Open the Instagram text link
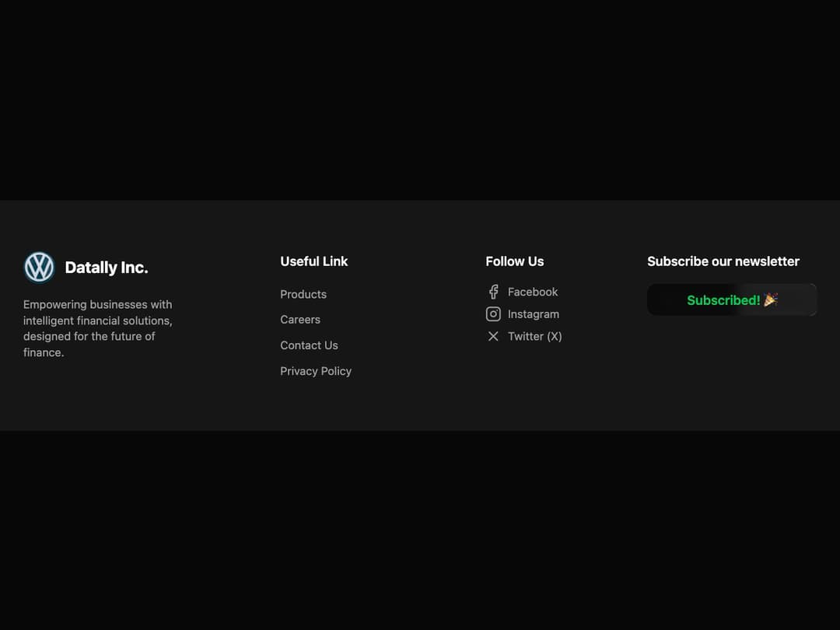Viewport: 840px width, 630px height. coord(534,314)
